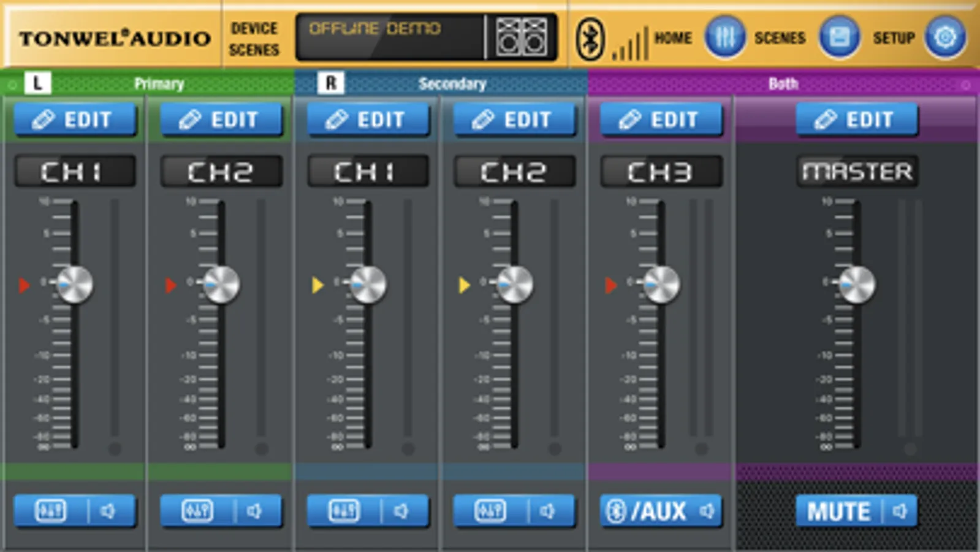Rename the Secondary CH2 name display
This screenshot has height=552, width=980.
coord(514,172)
